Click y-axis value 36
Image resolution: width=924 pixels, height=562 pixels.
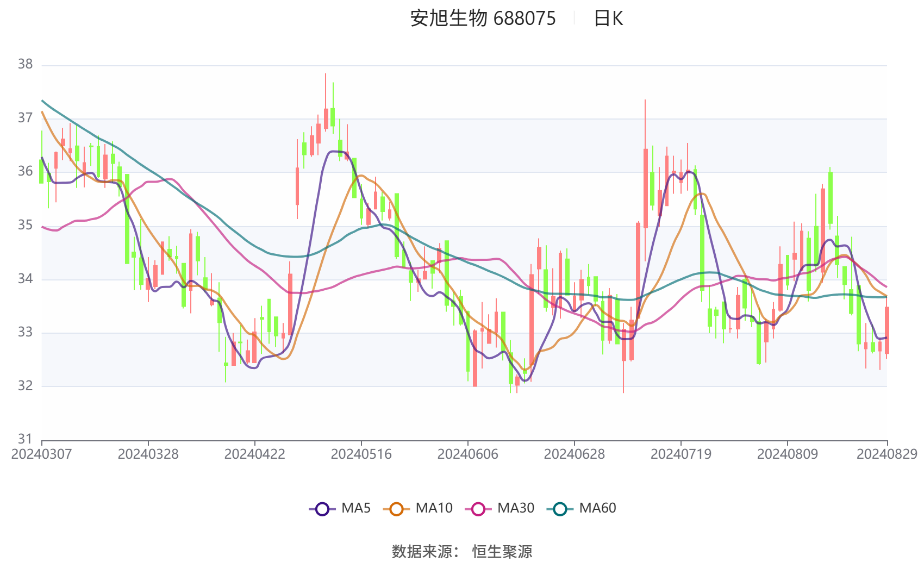(26, 171)
